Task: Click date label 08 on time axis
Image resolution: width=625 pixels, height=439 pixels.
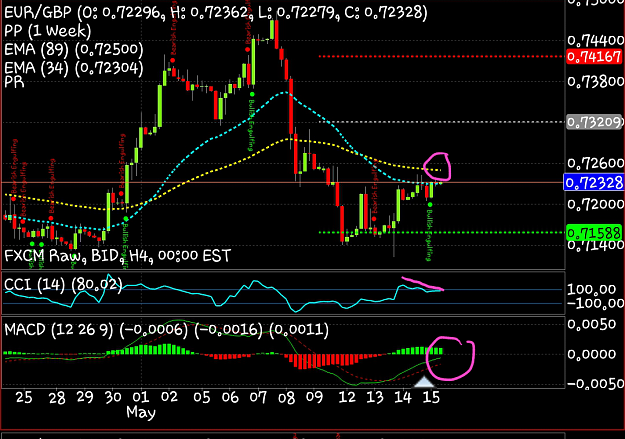Action: pyautogui.click(x=286, y=398)
